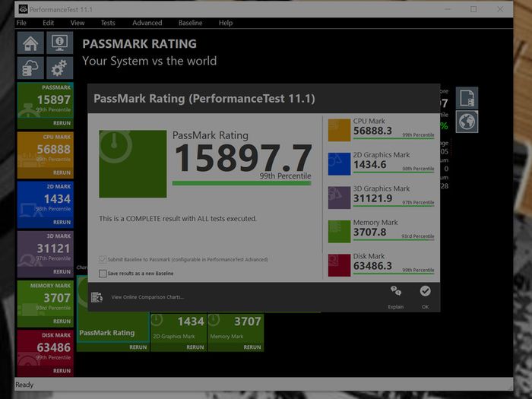This screenshot has width=532, height=399.
Task: Click the PassMark Rating green percentile bar
Action: (x=242, y=183)
